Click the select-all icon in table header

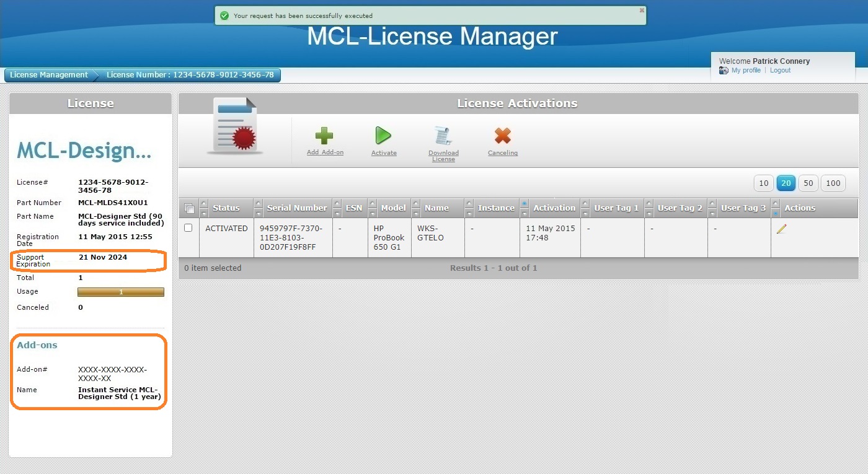188,208
